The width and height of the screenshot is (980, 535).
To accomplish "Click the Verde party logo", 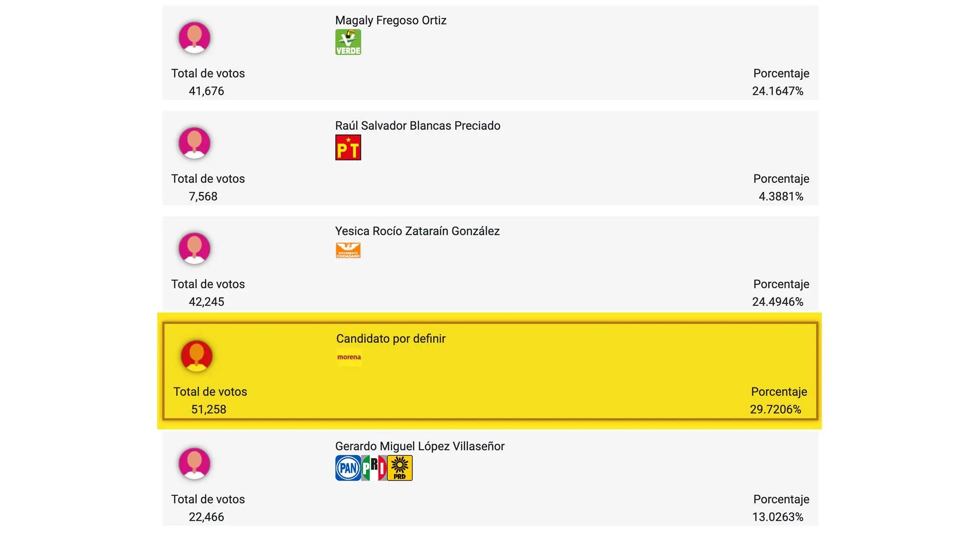I will pyautogui.click(x=348, y=42).
